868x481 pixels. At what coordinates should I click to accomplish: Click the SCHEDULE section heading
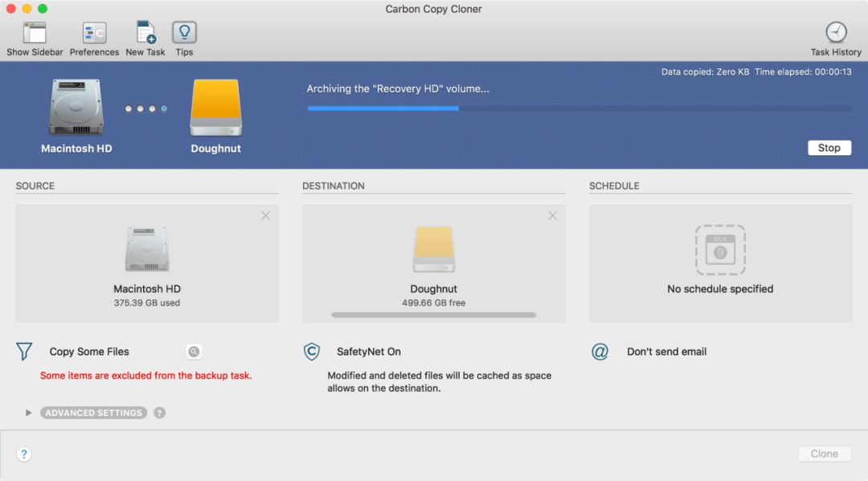(x=614, y=186)
